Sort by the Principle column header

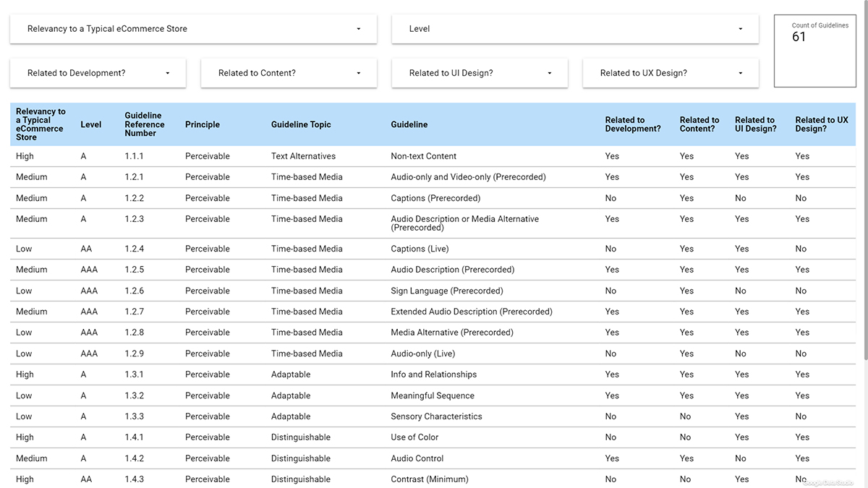(x=203, y=124)
